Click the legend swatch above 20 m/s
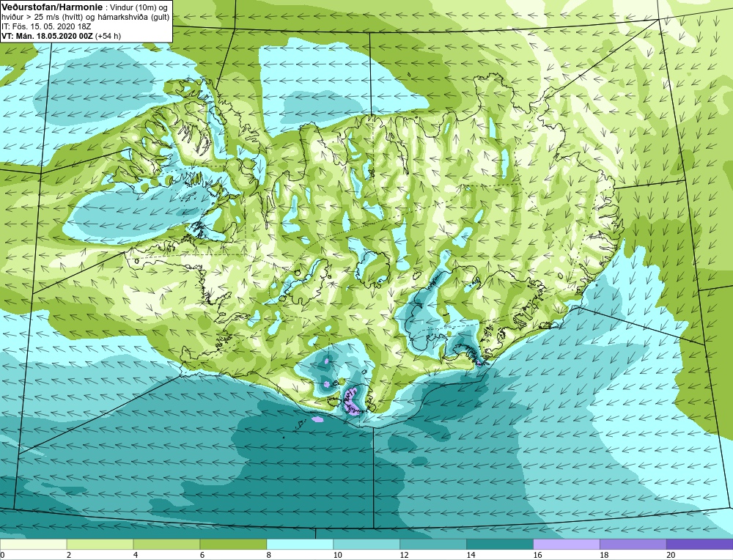The width and height of the screenshot is (733, 560). point(700,544)
